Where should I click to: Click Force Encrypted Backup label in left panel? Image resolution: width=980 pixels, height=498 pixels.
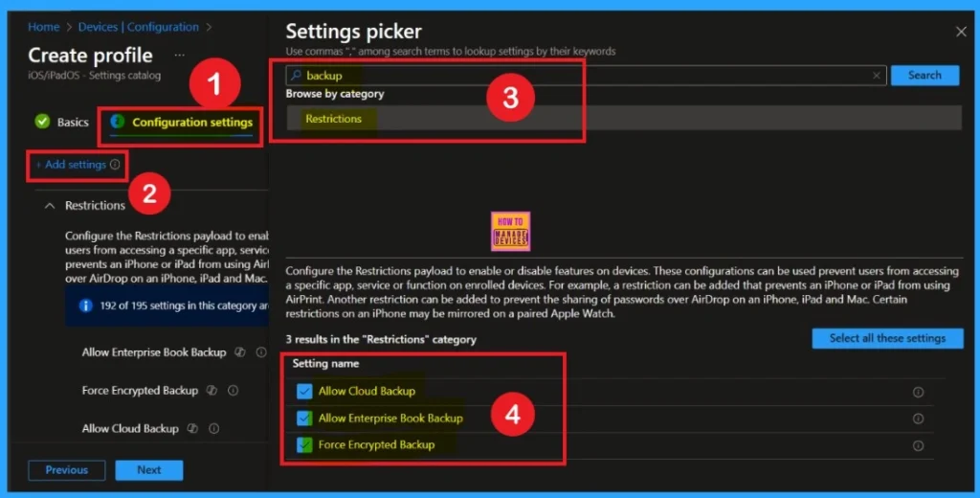click(140, 391)
